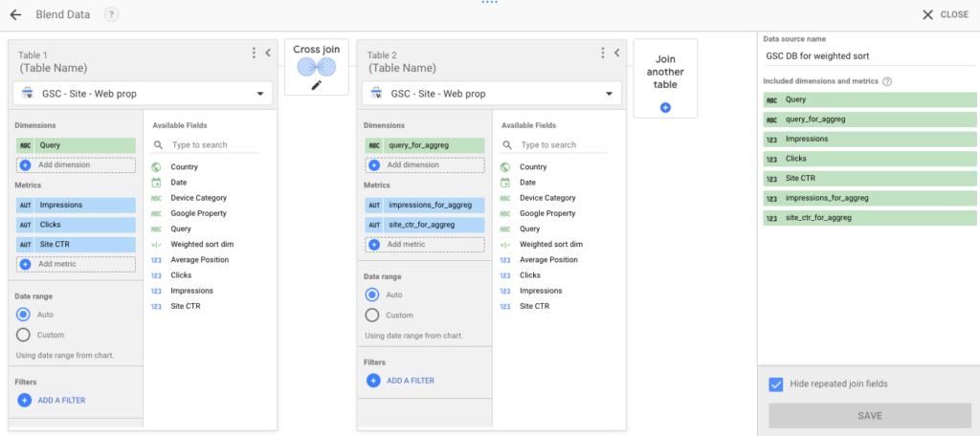
Task: Click the Country globe icon in Table 2 fields
Action: click(x=505, y=166)
